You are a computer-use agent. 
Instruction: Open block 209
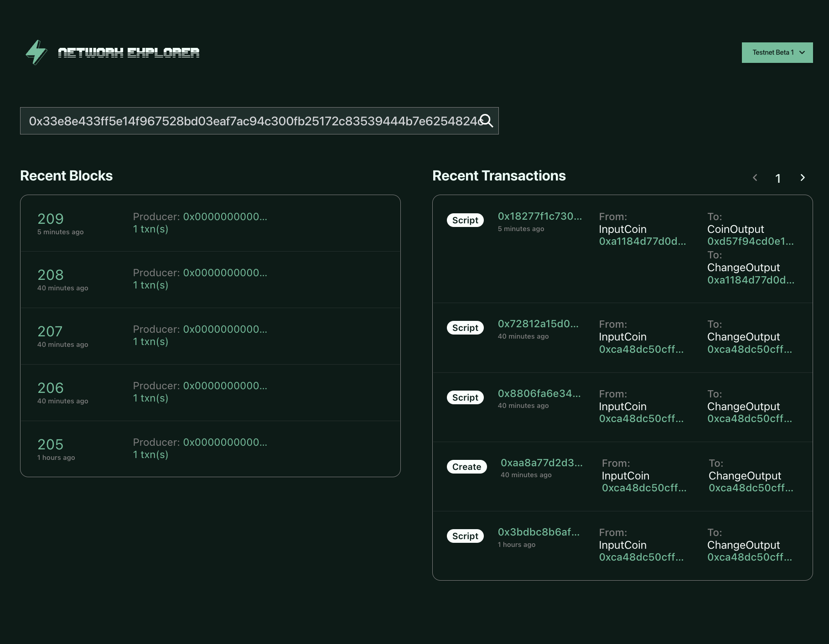pos(51,219)
